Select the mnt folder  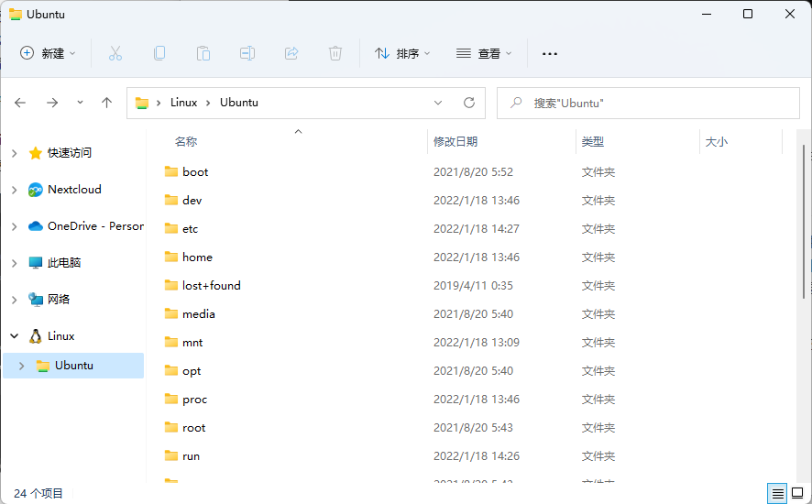point(192,343)
